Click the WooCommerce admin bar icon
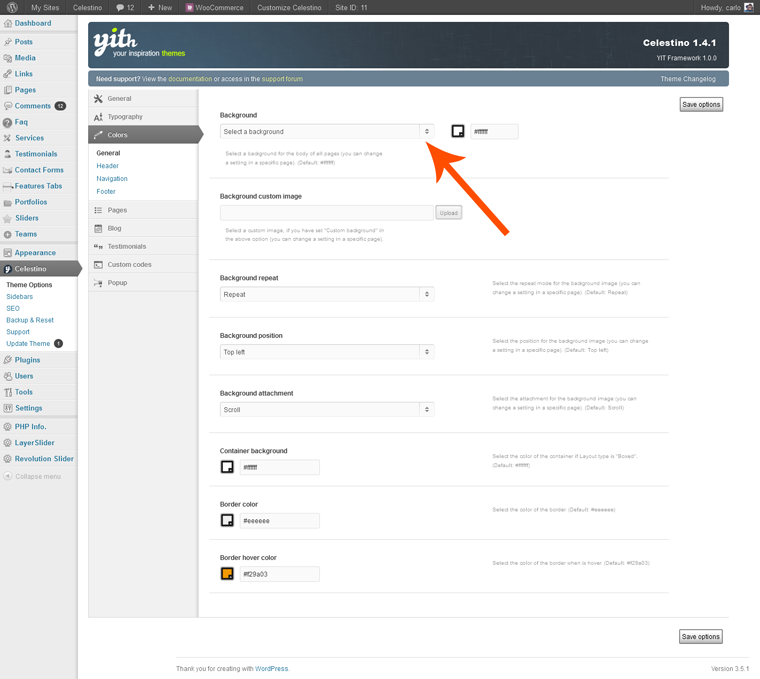760x679 pixels. (x=190, y=7)
